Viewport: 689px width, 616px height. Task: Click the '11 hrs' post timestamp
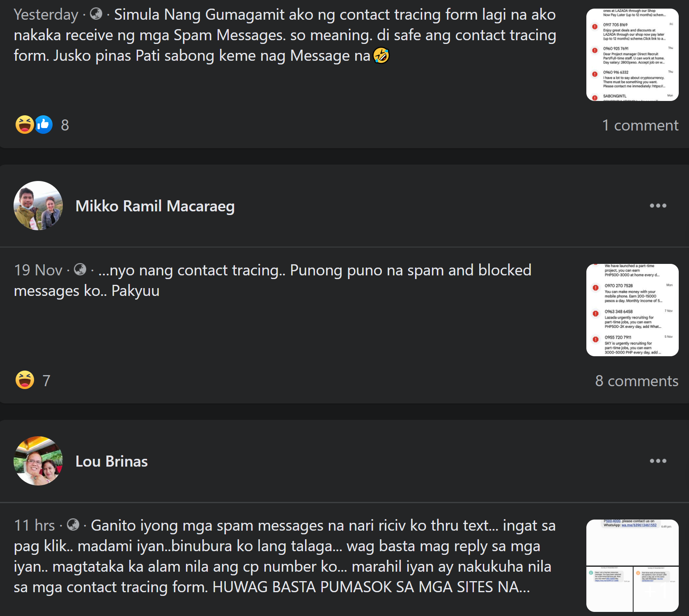(34, 525)
